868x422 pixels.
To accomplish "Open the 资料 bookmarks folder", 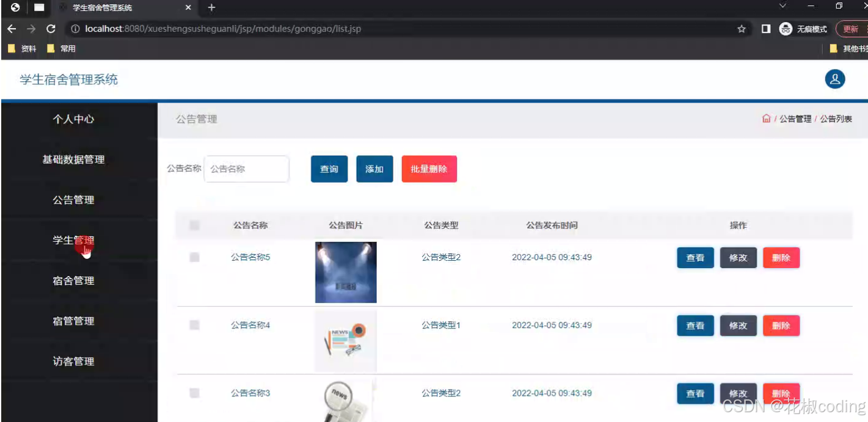I will pyautogui.click(x=22, y=49).
